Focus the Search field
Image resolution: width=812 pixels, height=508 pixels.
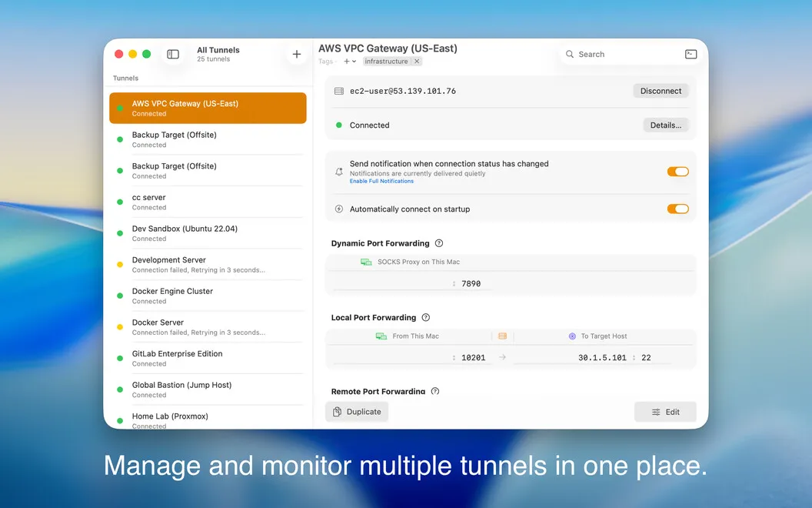(x=621, y=54)
